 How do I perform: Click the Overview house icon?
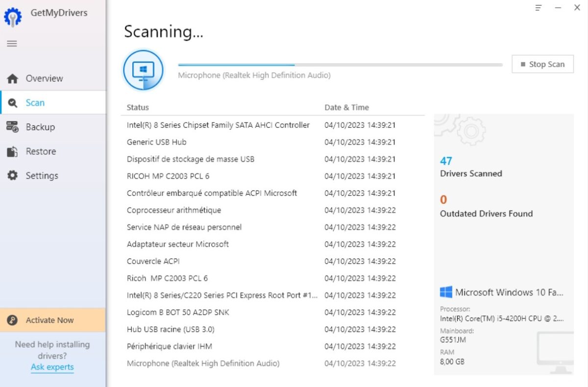tap(12, 78)
